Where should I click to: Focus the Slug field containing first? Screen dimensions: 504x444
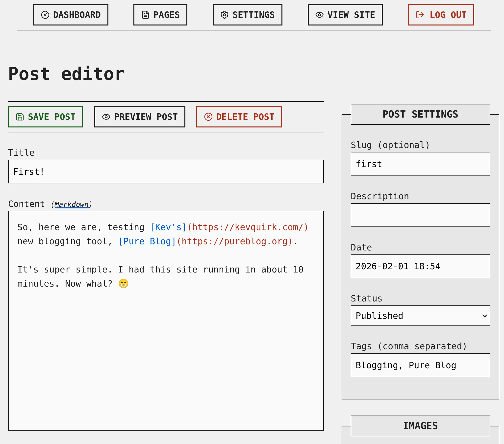[420, 164]
